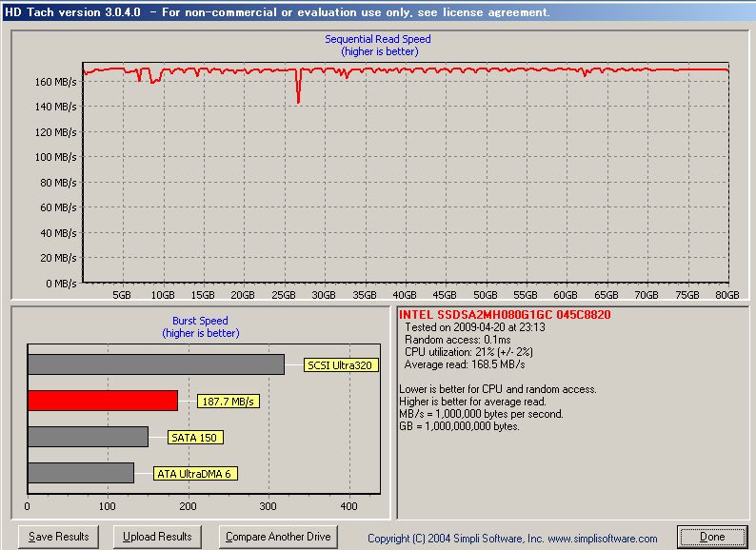756x550 pixels.
Task: Click the Sequential Read Speed graph title
Action: coord(378,39)
